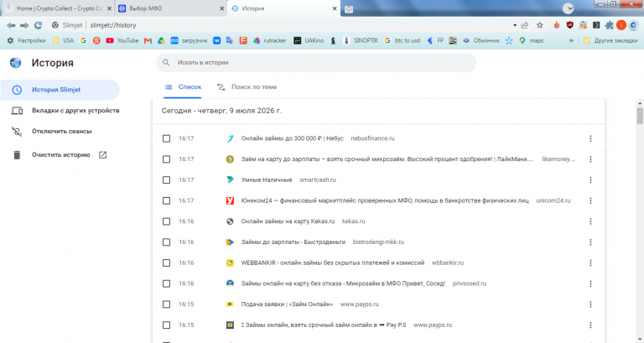Open Другие закладки folder
Image resolution: width=644 pixels, height=343 pixels.
[x=610, y=40]
